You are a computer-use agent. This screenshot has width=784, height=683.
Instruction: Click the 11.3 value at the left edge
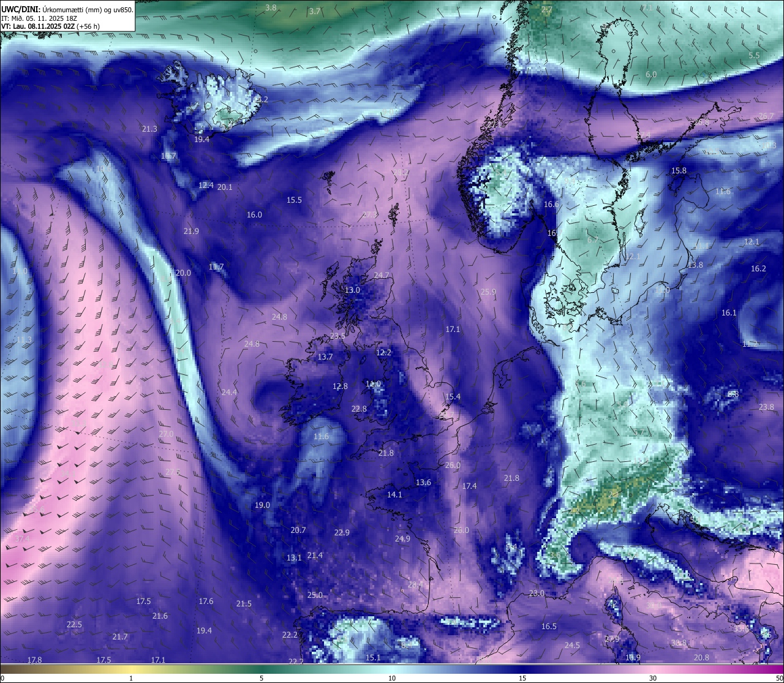[x=24, y=339]
